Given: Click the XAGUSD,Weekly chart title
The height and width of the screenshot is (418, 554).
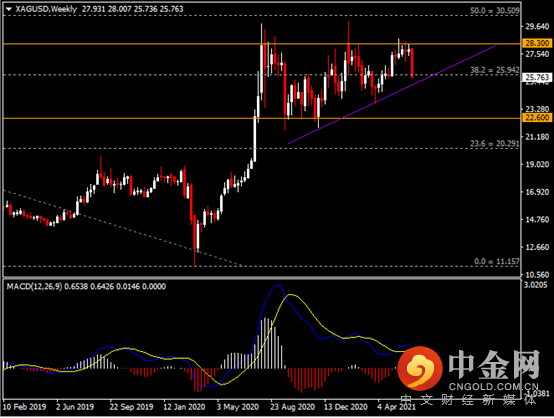Looking at the screenshot, I should (x=46, y=9).
